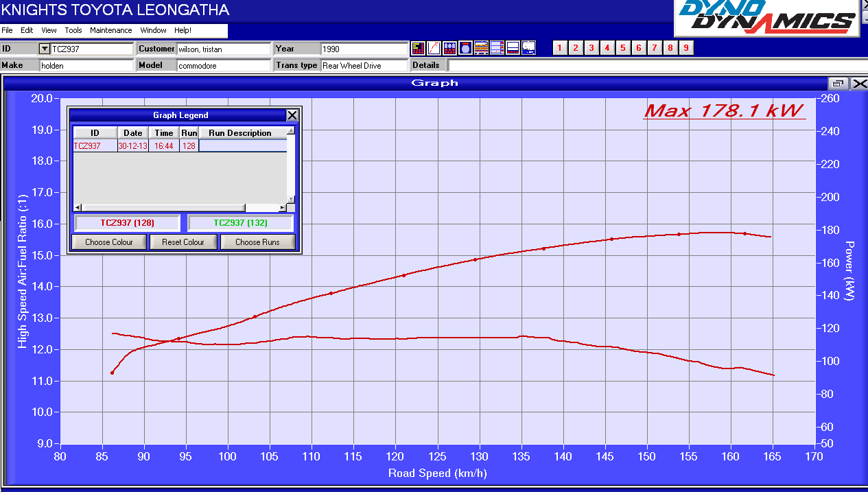Select the 16:44 time cell
Screen dimensions: 868x492
coord(164,146)
